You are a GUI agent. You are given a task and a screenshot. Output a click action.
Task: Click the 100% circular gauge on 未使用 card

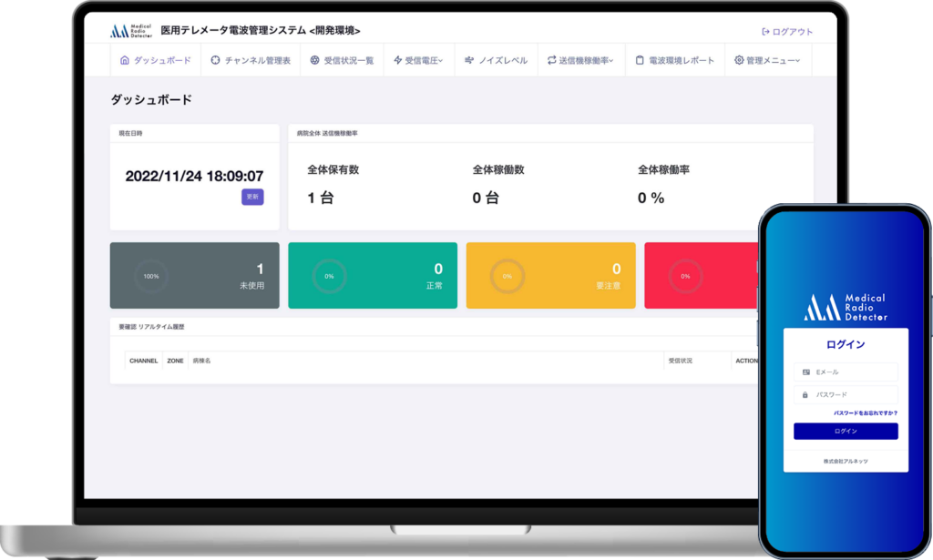pyautogui.click(x=150, y=276)
